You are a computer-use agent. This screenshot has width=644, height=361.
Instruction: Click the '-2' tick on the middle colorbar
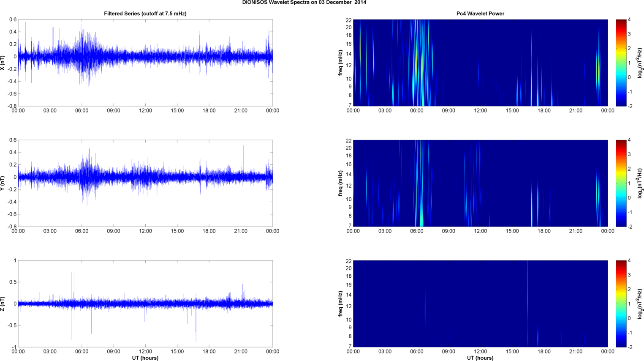(630, 227)
